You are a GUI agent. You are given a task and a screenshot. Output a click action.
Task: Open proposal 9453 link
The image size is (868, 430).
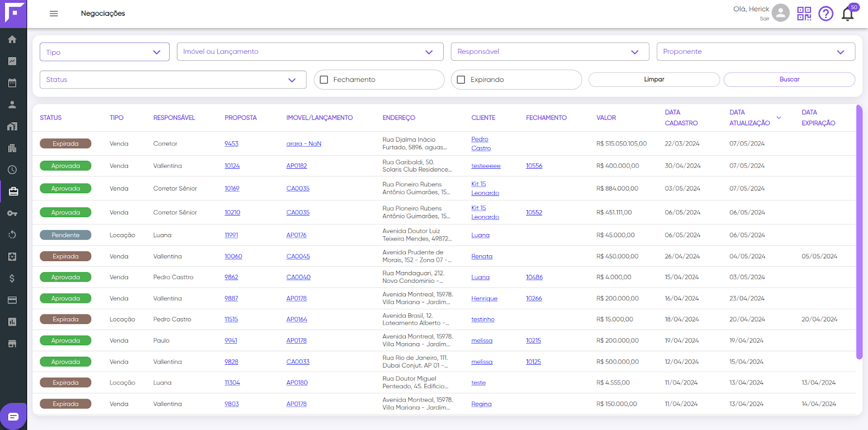232,144
